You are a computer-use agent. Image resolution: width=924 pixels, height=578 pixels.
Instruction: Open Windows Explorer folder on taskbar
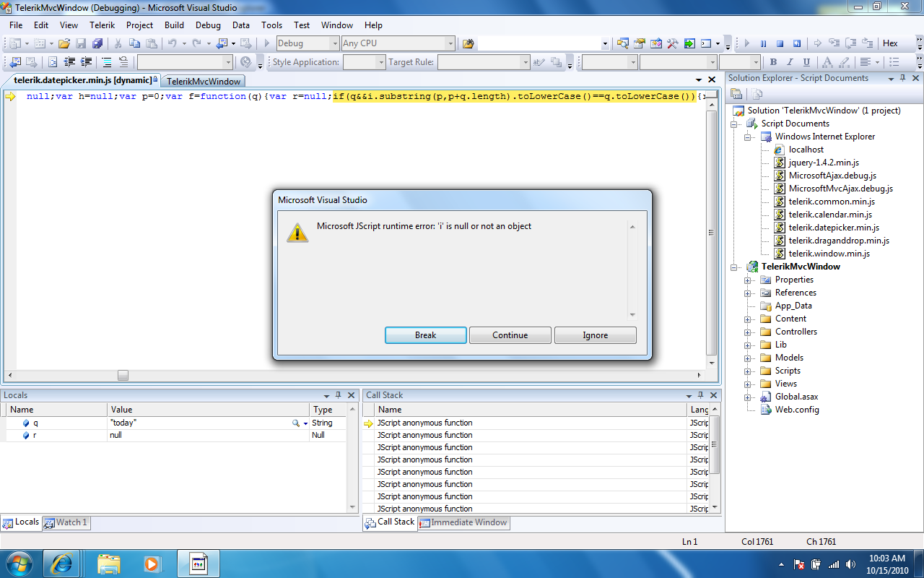click(108, 563)
